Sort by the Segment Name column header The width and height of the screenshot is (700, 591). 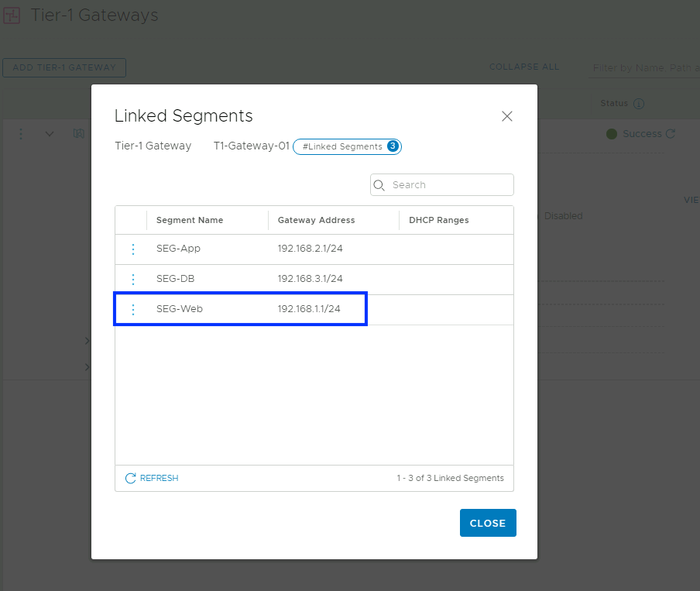click(x=190, y=220)
